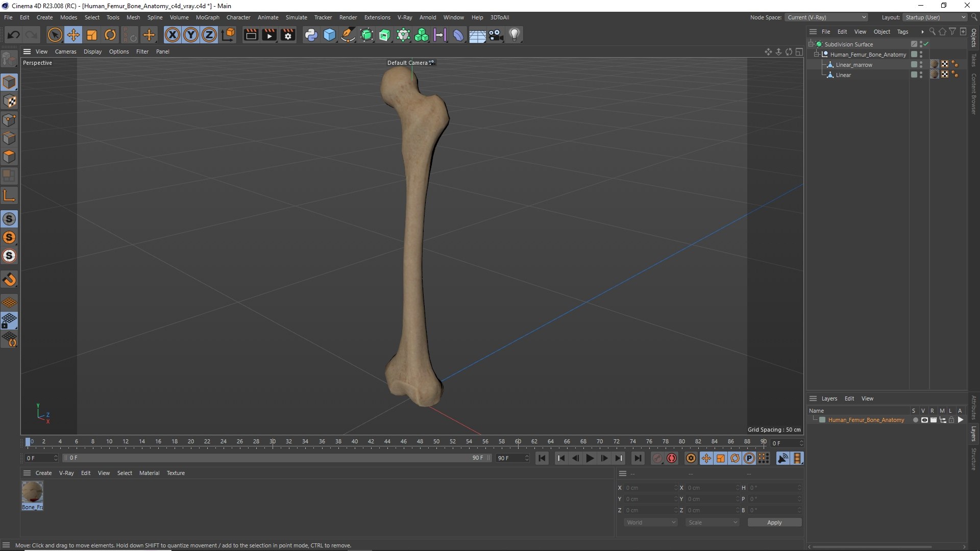Go to start of animation
Image resolution: width=980 pixels, height=551 pixels.
(542, 458)
